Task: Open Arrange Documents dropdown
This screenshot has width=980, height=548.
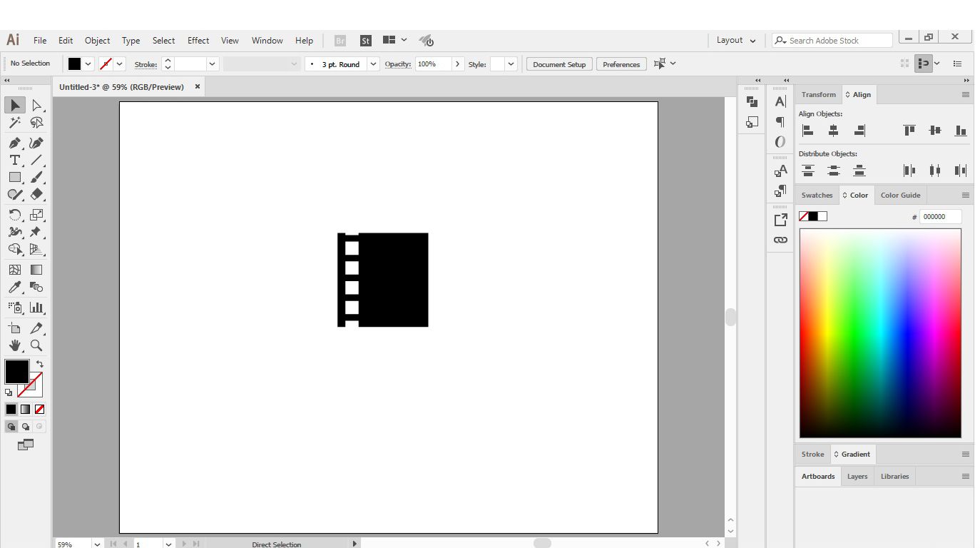Action: (395, 41)
